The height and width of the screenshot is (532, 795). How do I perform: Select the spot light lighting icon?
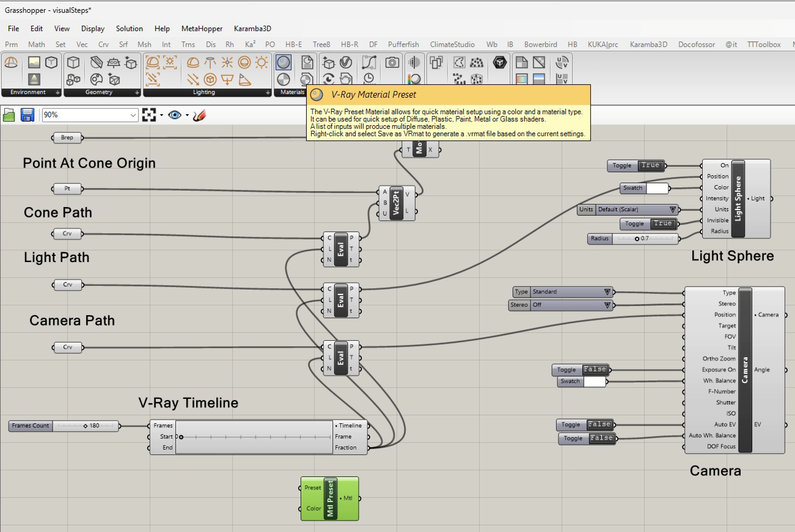point(210,62)
